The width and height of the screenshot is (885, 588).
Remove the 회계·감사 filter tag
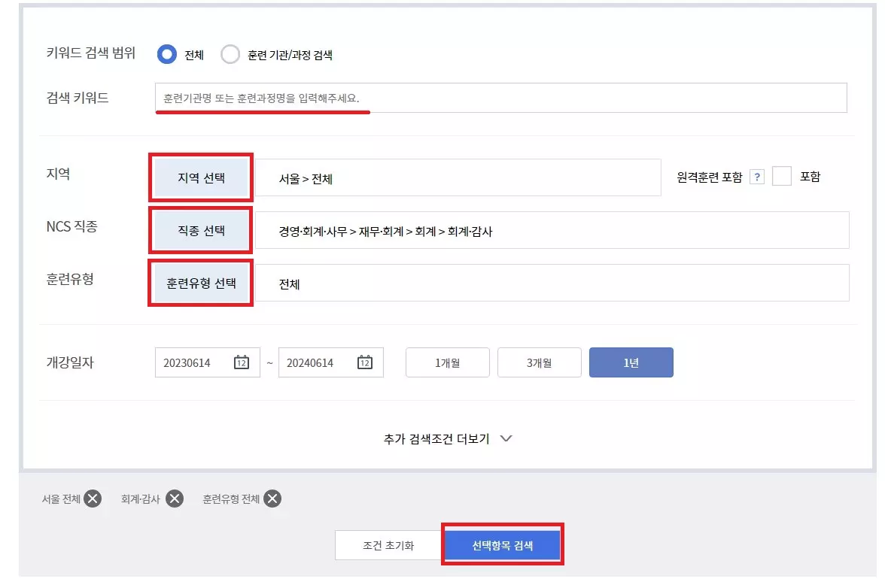coord(175,498)
